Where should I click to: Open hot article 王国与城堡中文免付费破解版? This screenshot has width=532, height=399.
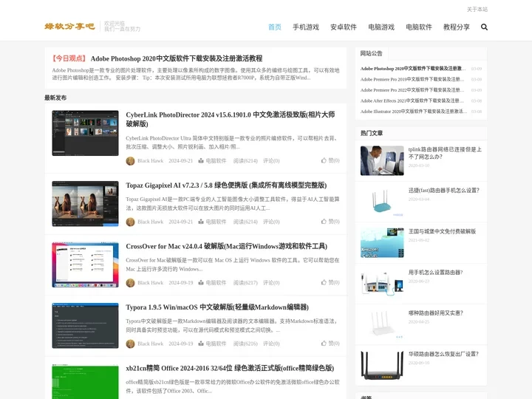click(442, 231)
